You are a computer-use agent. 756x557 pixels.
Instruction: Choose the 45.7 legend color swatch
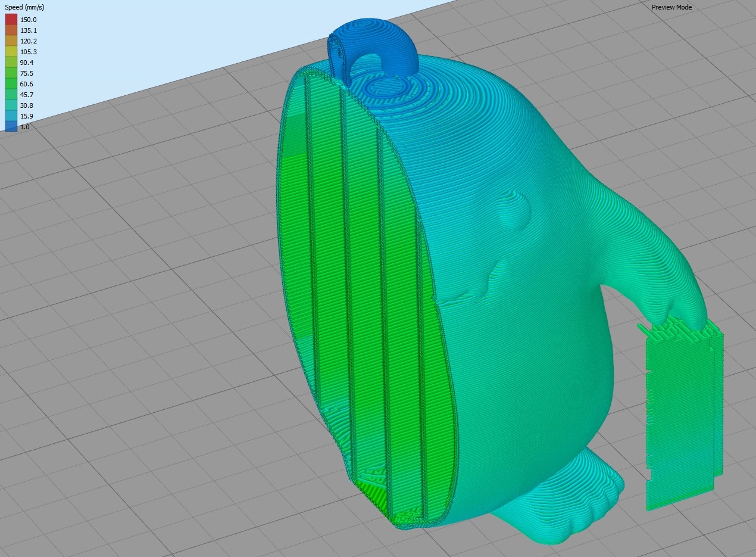tap(11, 95)
